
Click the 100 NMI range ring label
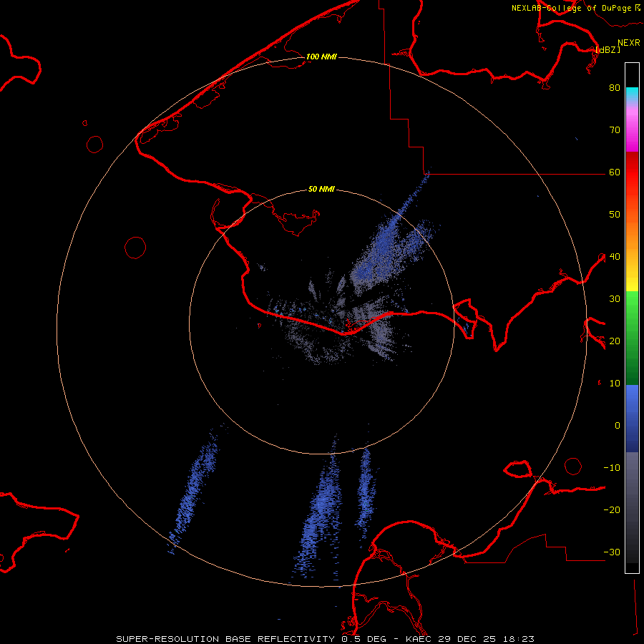point(321,57)
